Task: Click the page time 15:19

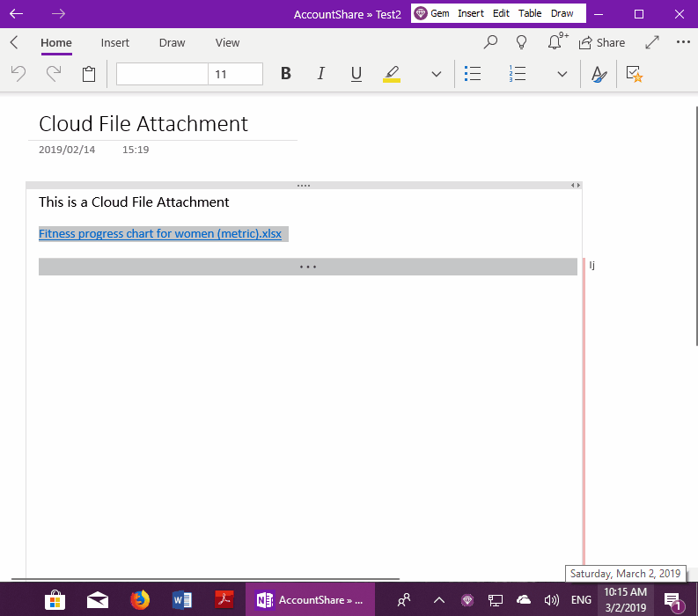Action: (x=136, y=150)
